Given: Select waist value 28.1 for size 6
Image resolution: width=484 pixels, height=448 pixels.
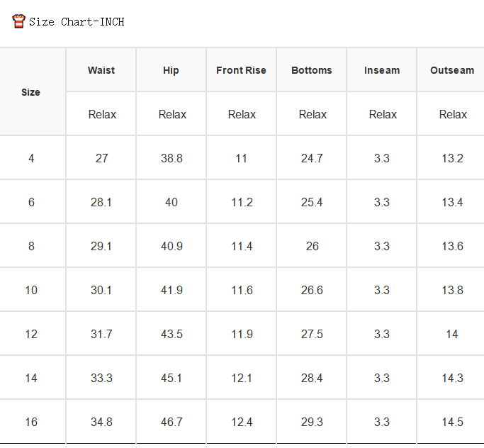Looking at the screenshot, I should pos(101,202).
